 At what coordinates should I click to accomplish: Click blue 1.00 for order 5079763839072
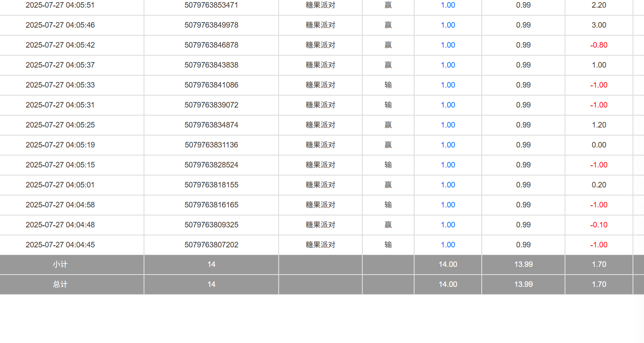pyautogui.click(x=448, y=105)
